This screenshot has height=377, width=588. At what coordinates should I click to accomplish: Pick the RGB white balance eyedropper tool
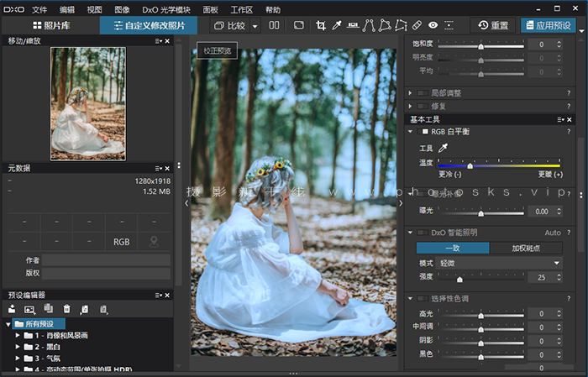click(x=443, y=148)
